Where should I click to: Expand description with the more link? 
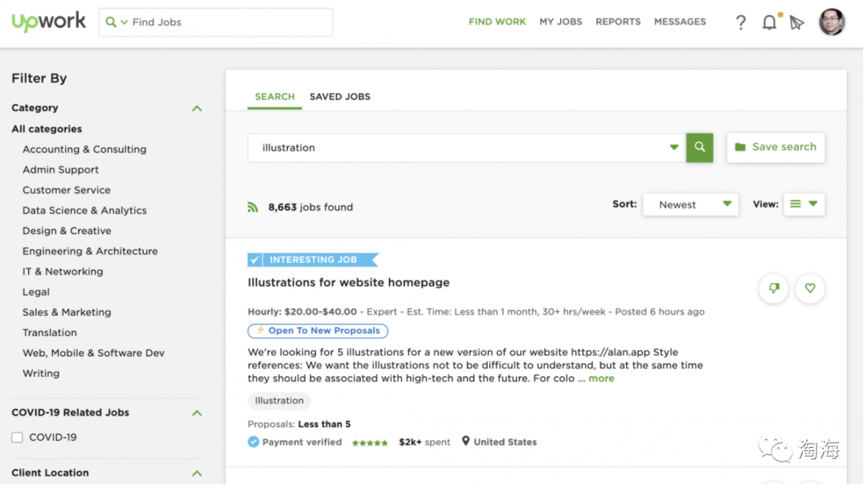[601, 379]
